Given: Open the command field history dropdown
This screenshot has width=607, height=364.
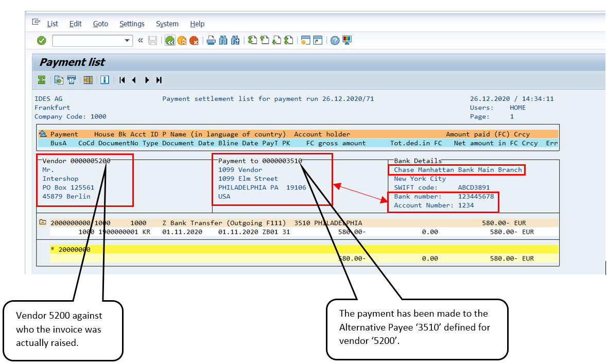Looking at the screenshot, I should click(x=127, y=40).
